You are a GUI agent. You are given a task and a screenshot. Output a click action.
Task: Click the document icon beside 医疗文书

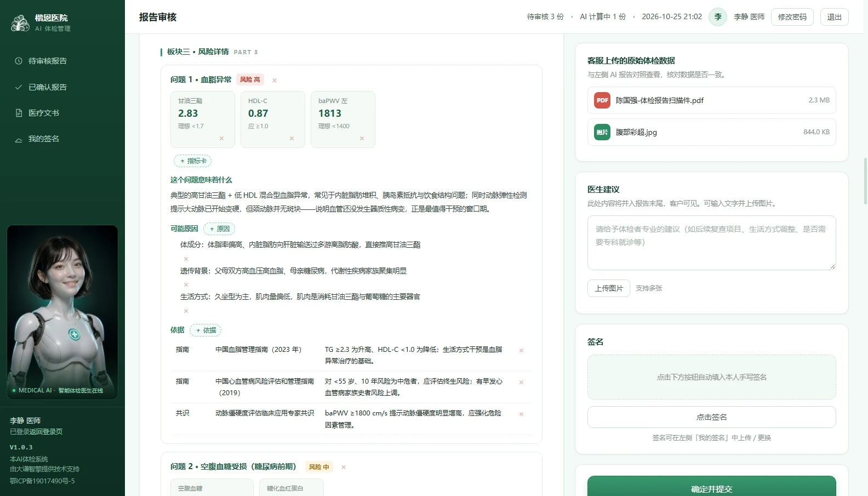point(19,113)
